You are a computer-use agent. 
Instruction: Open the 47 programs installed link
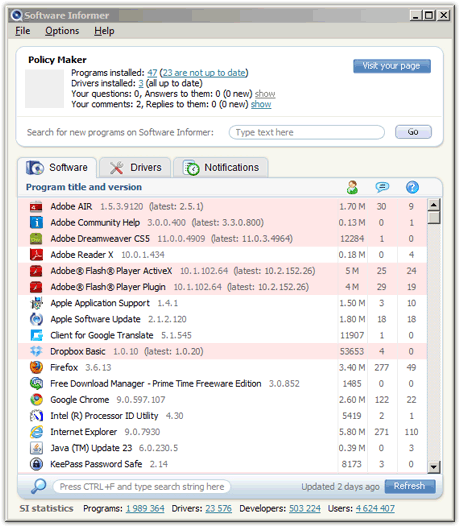point(152,73)
